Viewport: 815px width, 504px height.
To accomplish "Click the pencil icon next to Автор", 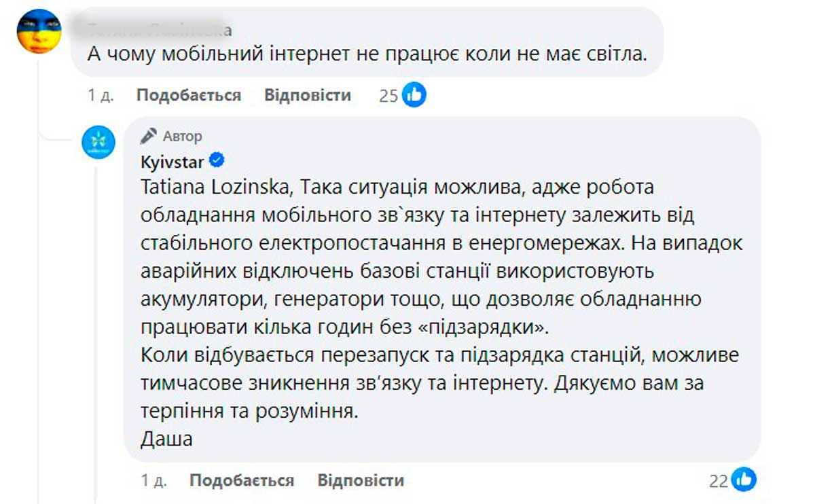I will (148, 136).
